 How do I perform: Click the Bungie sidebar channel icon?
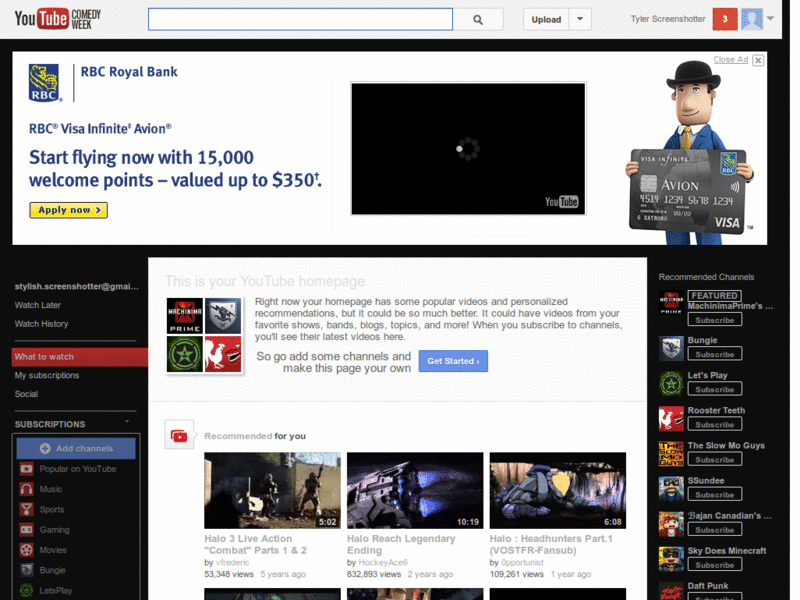pyautogui.click(x=27, y=570)
